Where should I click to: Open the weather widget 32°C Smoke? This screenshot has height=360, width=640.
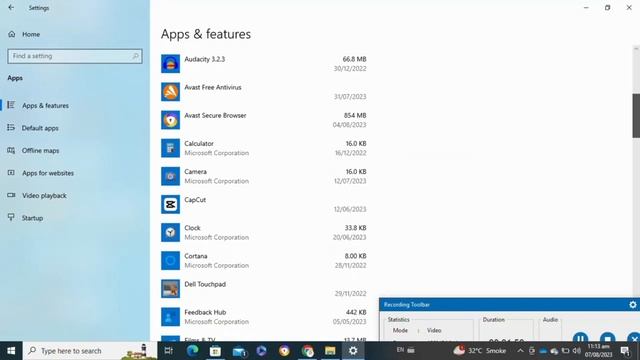480,351
